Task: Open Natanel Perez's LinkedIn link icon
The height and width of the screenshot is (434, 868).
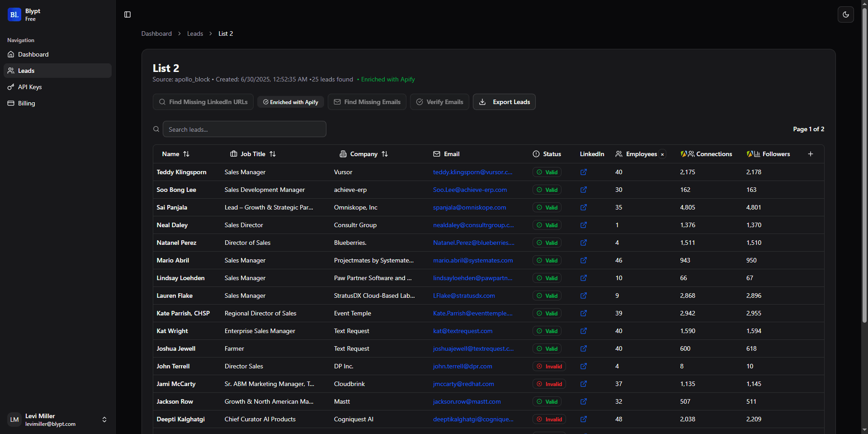Action: (x=584, y=243)
